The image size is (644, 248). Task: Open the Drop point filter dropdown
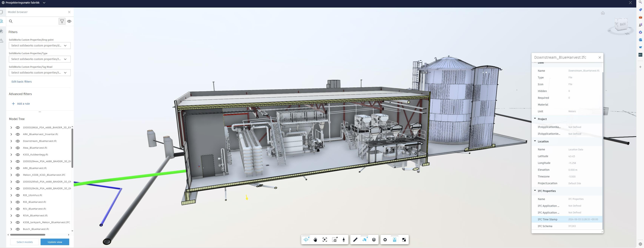point(39,46)
